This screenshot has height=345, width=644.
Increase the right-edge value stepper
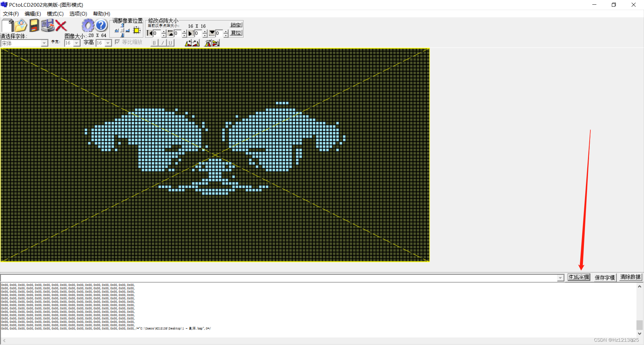[205, 31]
